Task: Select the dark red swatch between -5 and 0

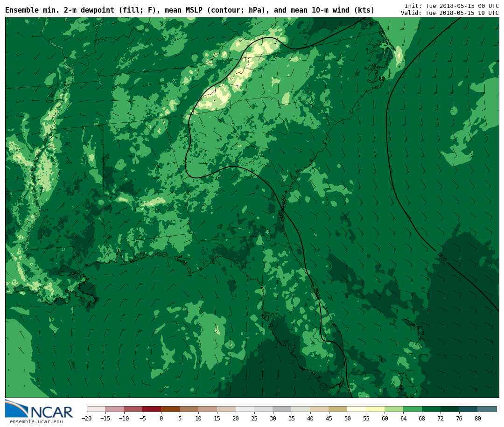Action: click(152, 409)
